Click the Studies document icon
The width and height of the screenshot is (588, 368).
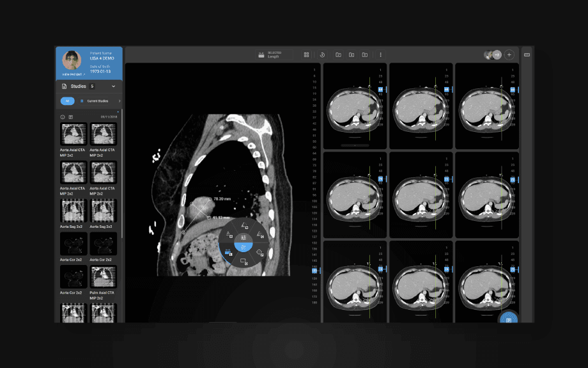point(64,86)
